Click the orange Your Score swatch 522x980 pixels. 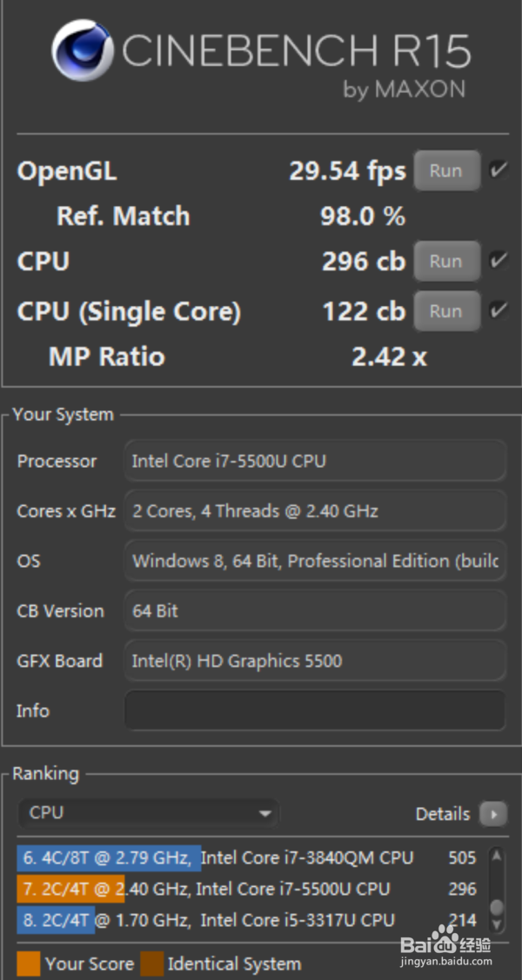[x=29, y=963]
